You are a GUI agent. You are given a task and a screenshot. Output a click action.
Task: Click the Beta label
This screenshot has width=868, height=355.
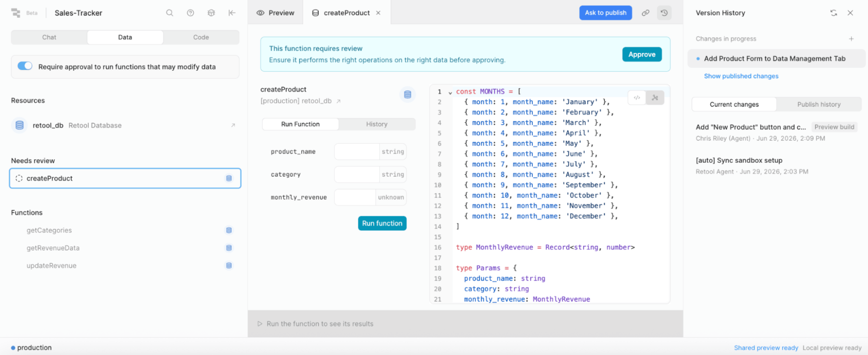pyautogui.click(x=32, y=13)
